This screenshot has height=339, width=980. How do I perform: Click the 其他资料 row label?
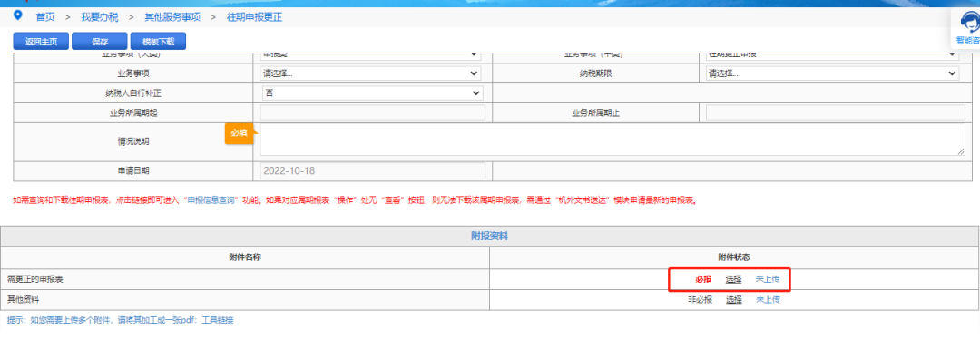coord(23,300)
